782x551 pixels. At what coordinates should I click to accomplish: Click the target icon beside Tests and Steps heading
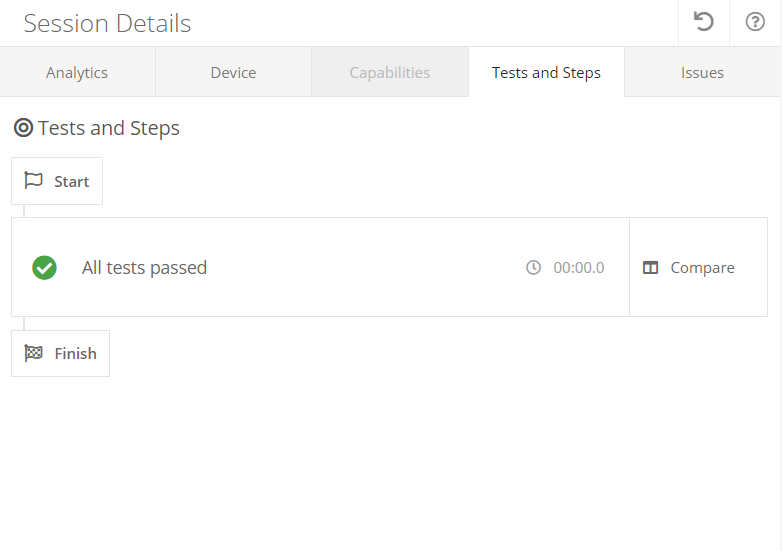click(x=23, y=128)
